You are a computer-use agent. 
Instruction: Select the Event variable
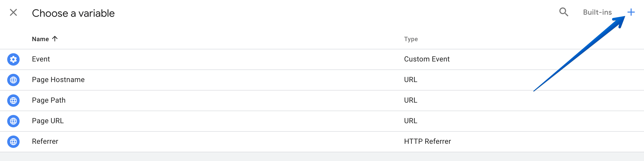[x=322, y=59]
